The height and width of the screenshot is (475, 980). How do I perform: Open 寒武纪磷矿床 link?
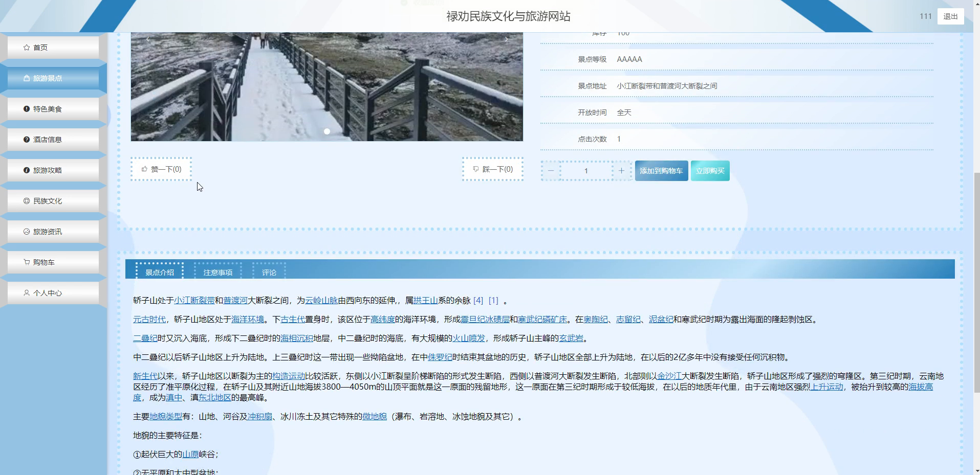542,320
